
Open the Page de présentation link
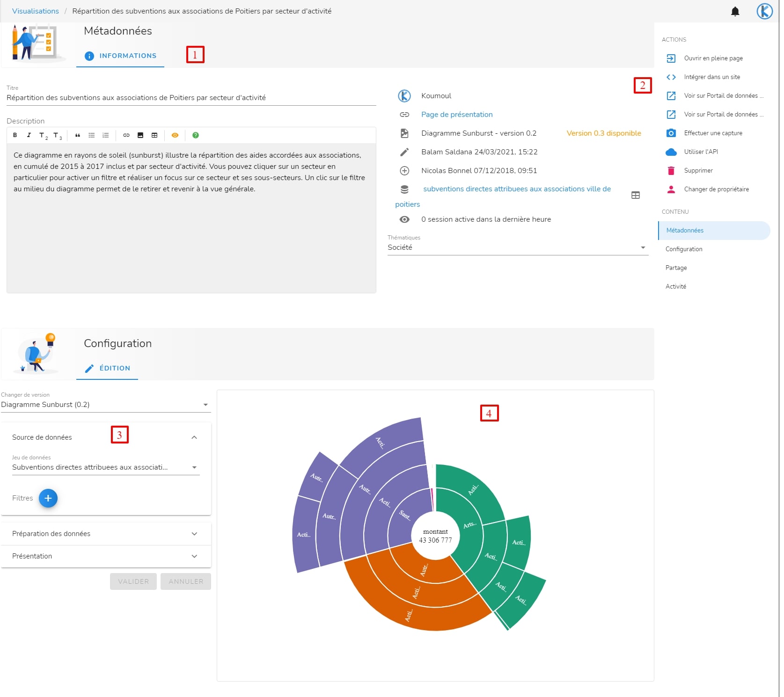(x=457, y=115)
